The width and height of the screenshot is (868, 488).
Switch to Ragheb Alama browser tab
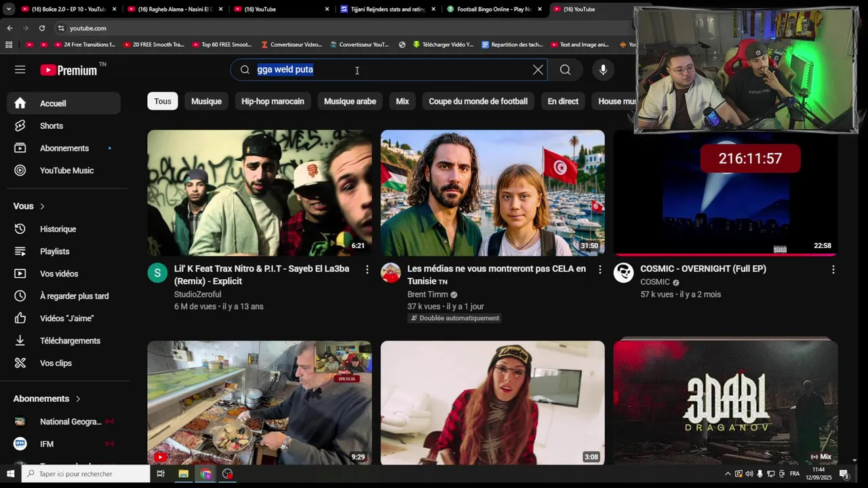click(175, 9)
